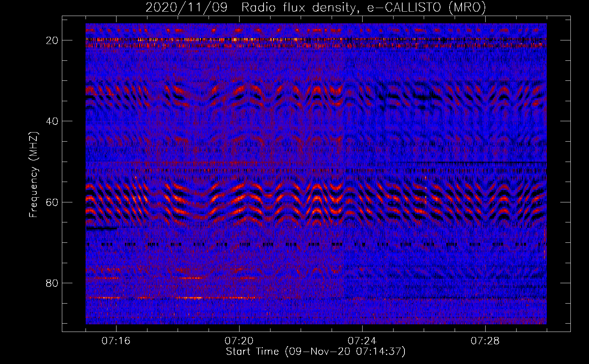The width and height of the screenshot is (589, 364).
Task: Select the 07:20 time tick label
Action: (239, 341)
